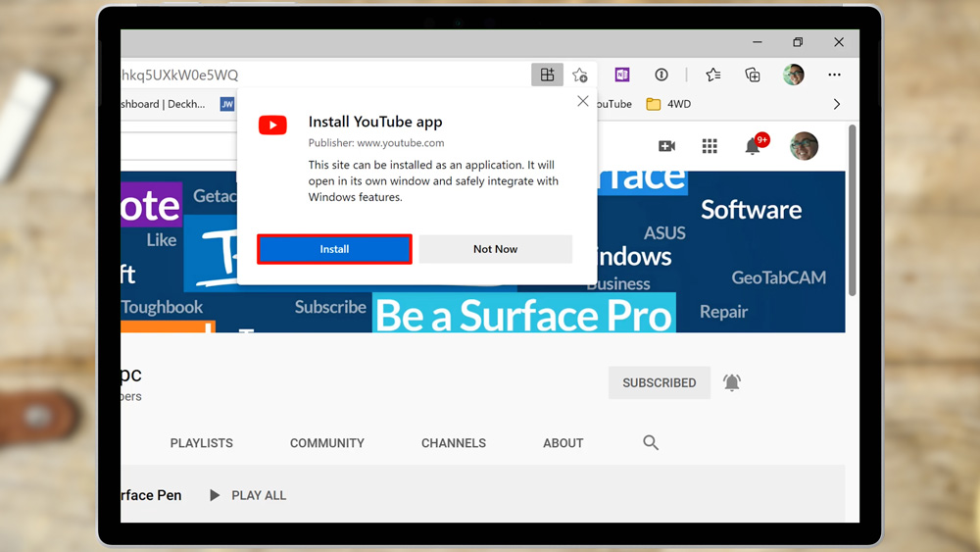The height and width of the screenshot is (552, 980).
Task: Switch to the CHANNELS tab
Action: [453, 442]
